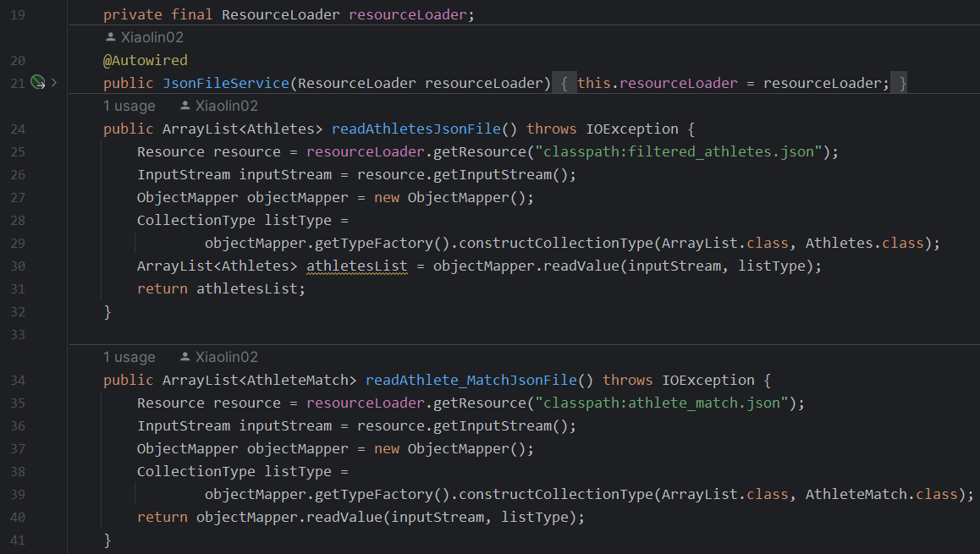Click the readAthletesJsonFile method name

coord(416,129)
